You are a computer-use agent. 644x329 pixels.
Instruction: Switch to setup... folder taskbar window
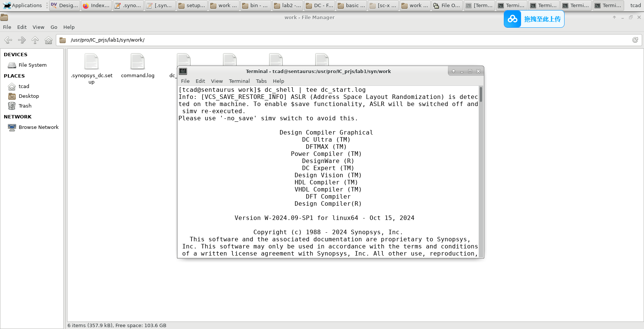(192, 5)
